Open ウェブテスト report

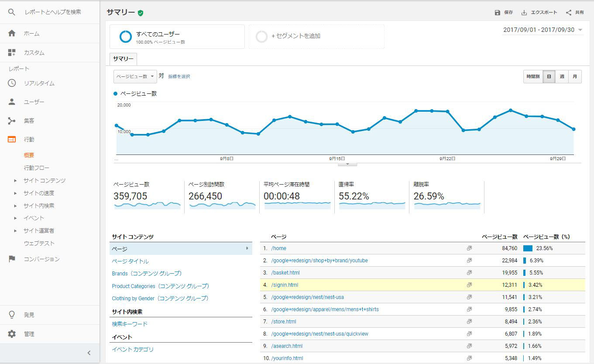[39, 243]
